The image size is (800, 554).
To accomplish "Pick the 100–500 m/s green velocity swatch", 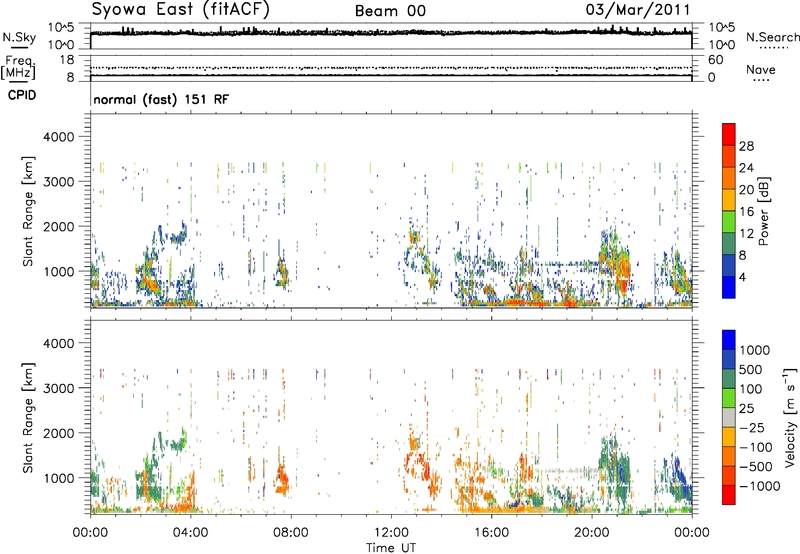I will pos(729,379).
